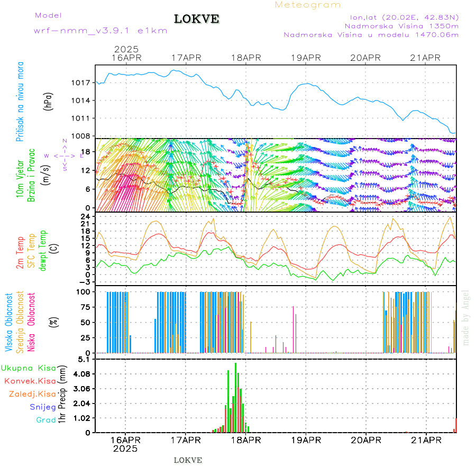
Task: Select the 5.1 precipitation tick
Action: [x=84, y=360]
